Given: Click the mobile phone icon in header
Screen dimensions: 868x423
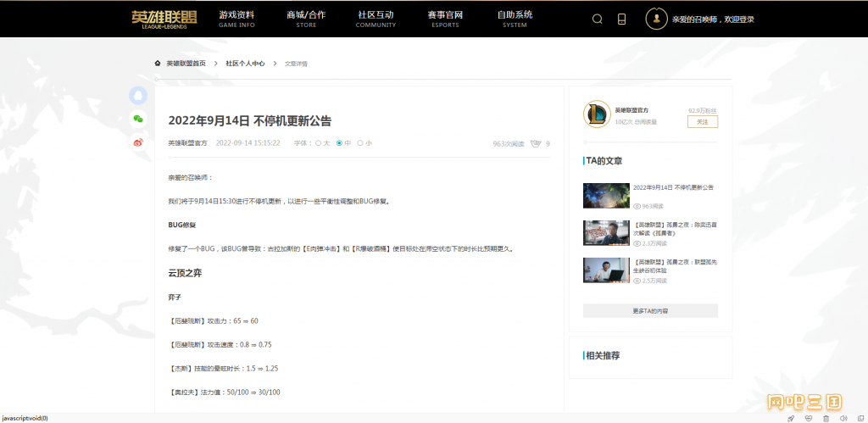Looking at the screenshot, I should pos(621,19).
